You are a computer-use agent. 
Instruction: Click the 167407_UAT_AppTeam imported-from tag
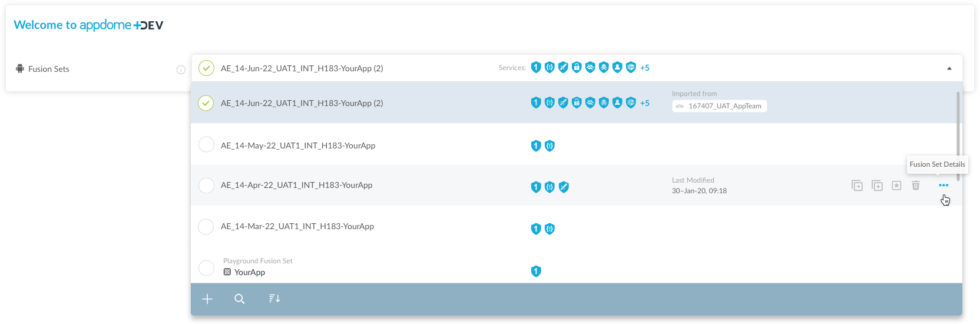[719, 106]
